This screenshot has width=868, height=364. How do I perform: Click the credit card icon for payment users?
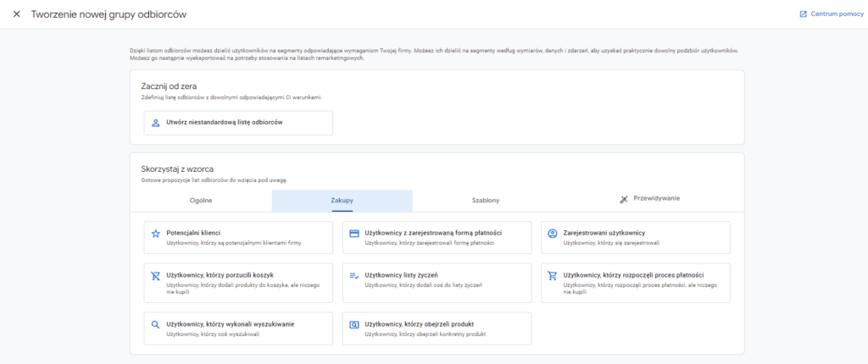click(x=354, y=234)
